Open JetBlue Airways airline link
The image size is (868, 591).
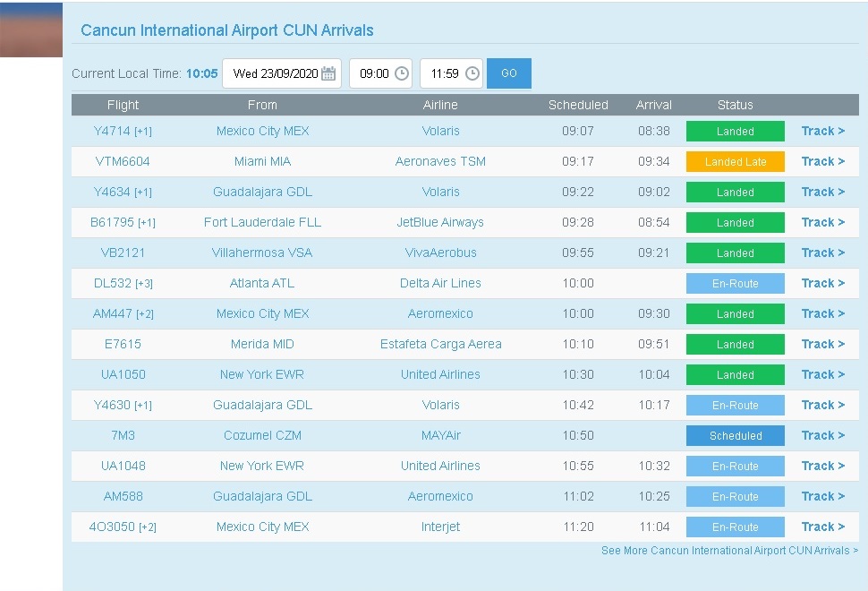[x=440, y=222]
